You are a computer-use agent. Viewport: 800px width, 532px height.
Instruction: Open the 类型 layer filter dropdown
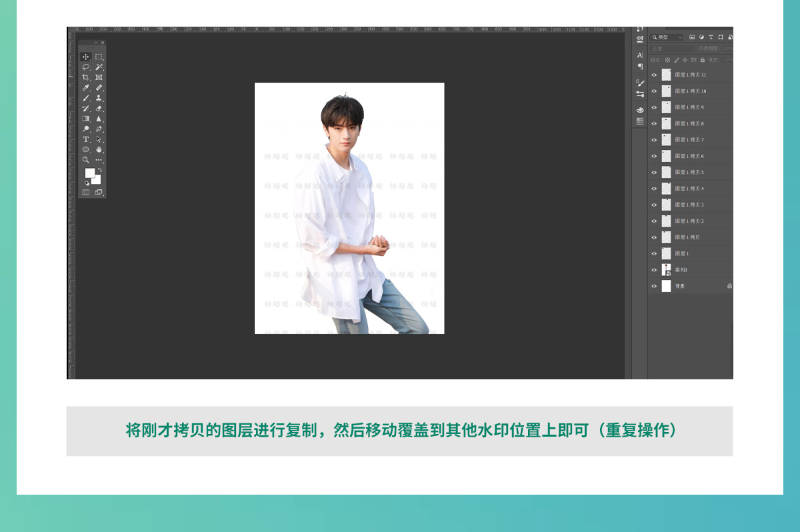(x=667, y=37)
